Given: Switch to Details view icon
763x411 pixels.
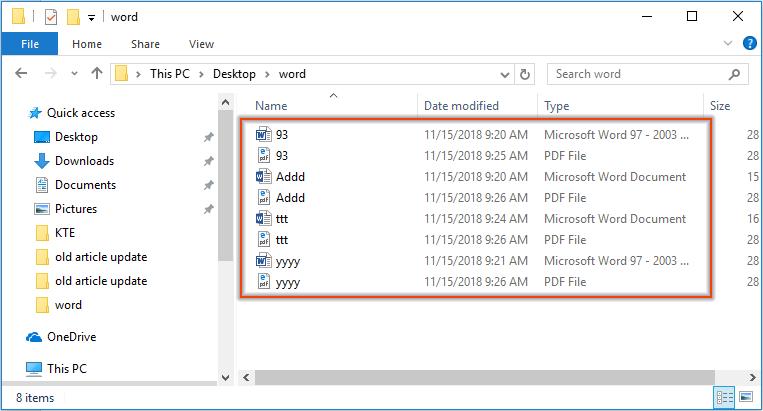Looking at the screenshot, I should [x=724, y=397].
